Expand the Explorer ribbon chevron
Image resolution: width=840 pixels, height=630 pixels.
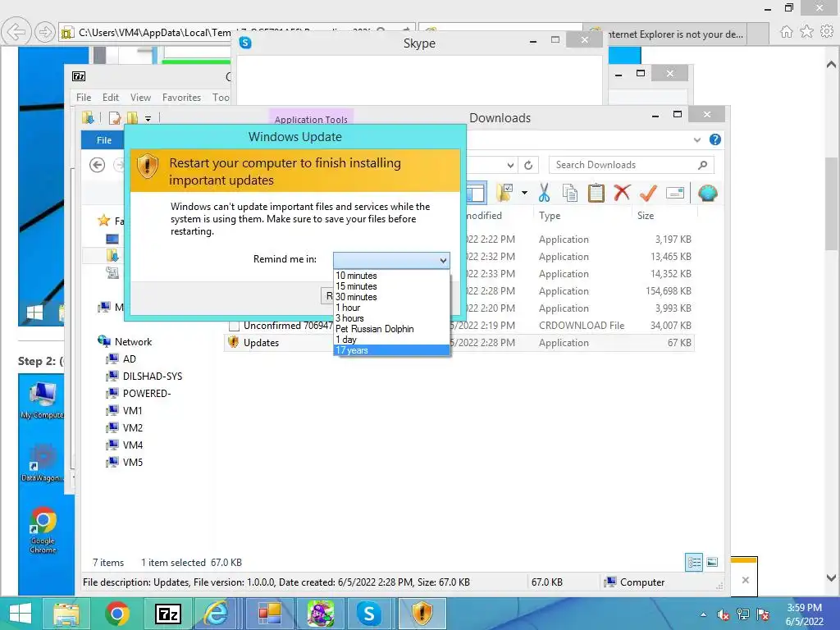[697, 139]
